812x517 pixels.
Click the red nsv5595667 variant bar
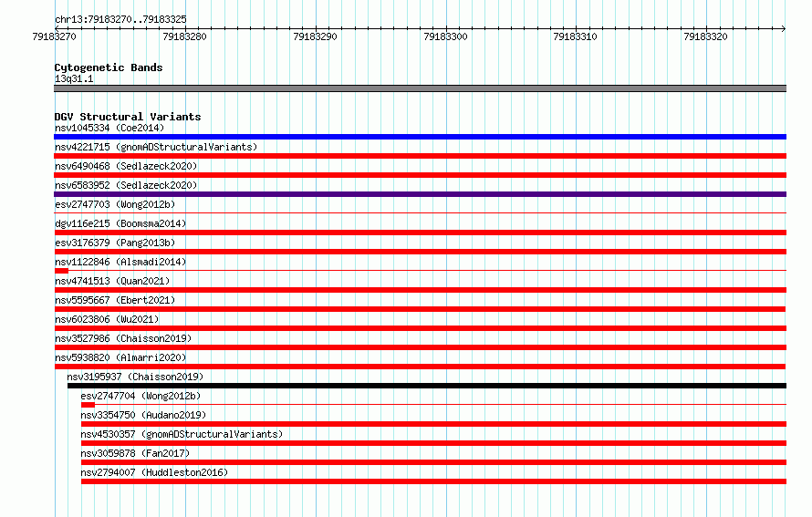pyautogui.click(x=420, y=309)
